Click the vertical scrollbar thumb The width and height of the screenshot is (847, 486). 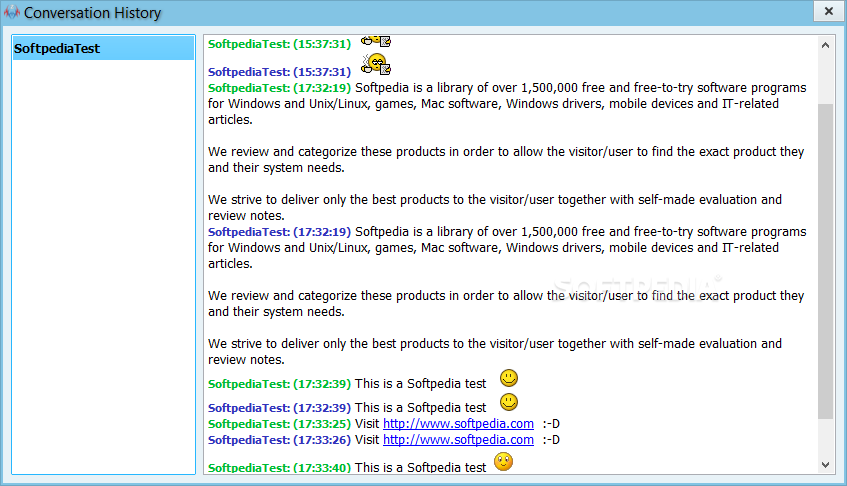tap(825, 262)
